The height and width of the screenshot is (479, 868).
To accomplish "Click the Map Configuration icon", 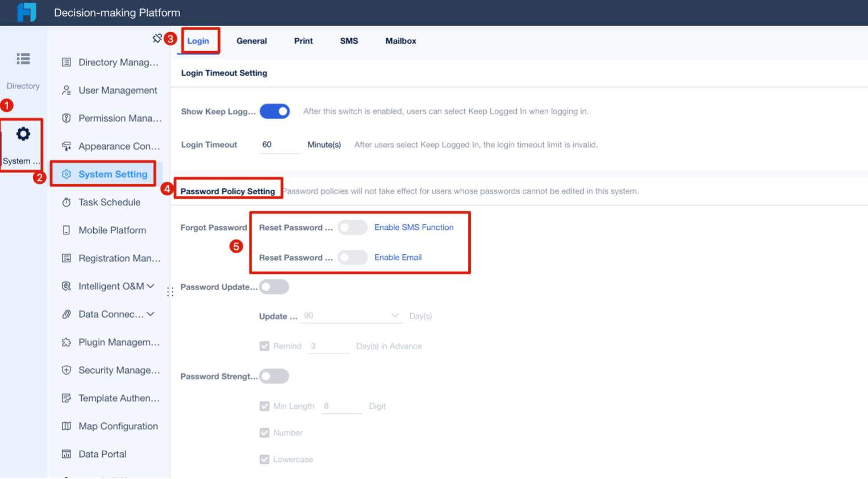I will [x=66, y=426].
